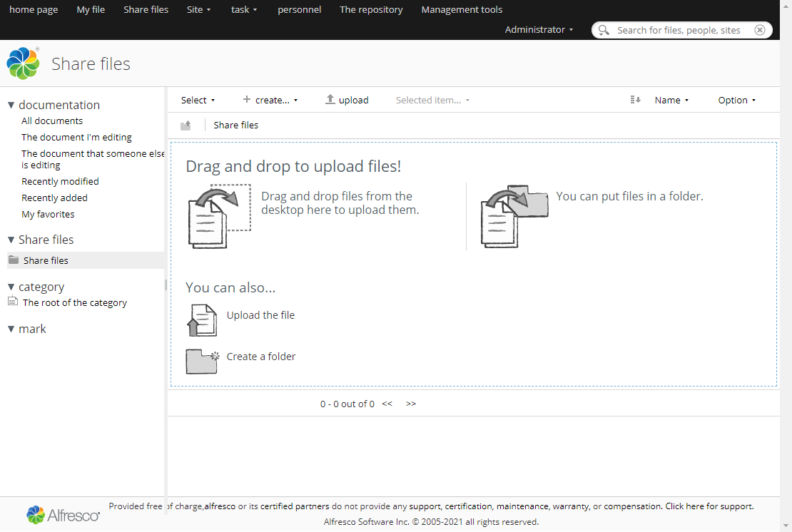
Task: Open The repository menu
Action: 371,10
